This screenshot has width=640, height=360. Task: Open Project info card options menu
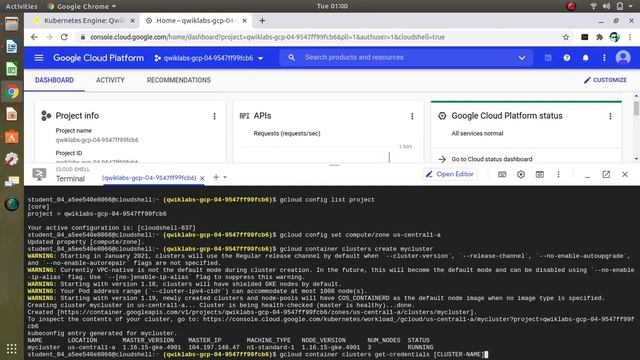point(214,116)
